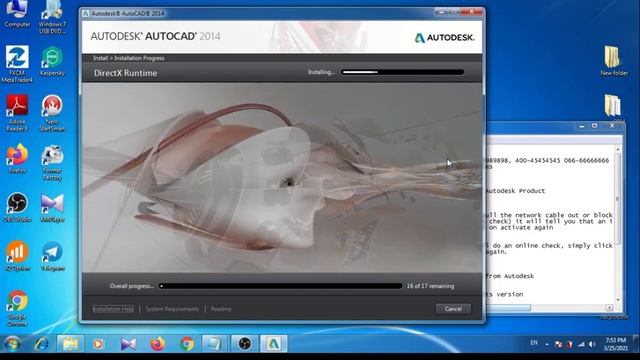Open File Explorer from the taskbar

coord(70,344)
